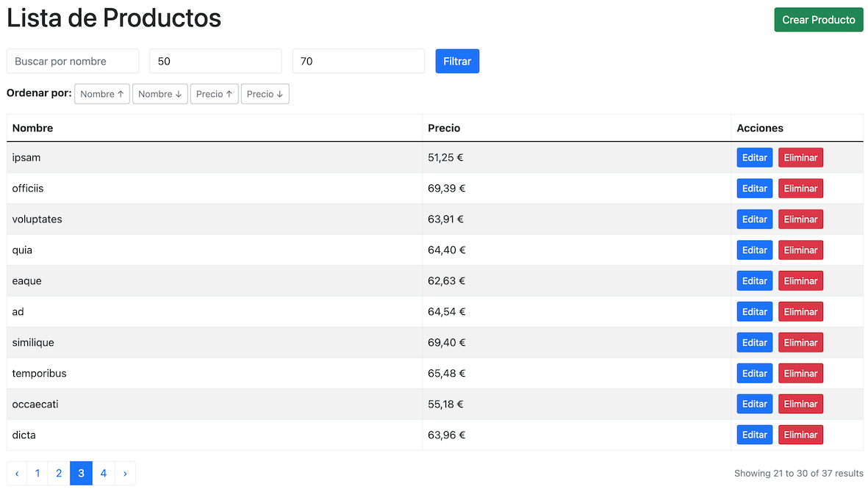This screenshot has height=489, width=868.
Task: Edit the product named ipsam
Action: click(754, 157)
